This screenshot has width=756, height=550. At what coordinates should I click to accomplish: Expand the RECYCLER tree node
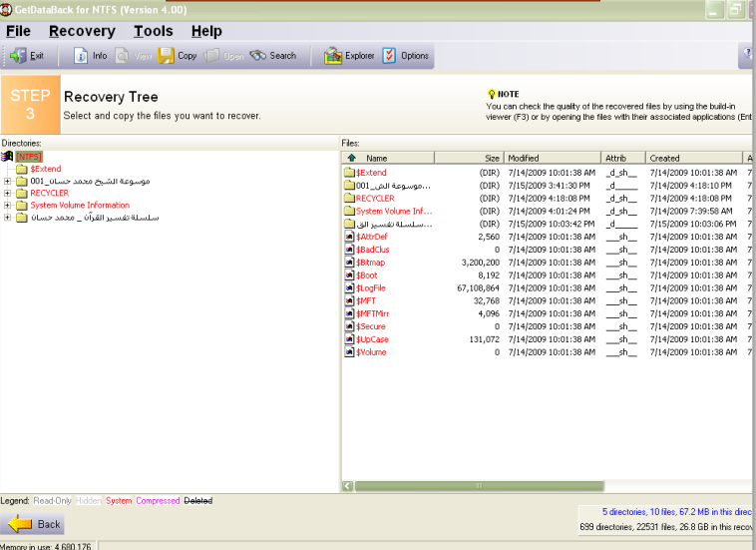(x=7, y=193)
